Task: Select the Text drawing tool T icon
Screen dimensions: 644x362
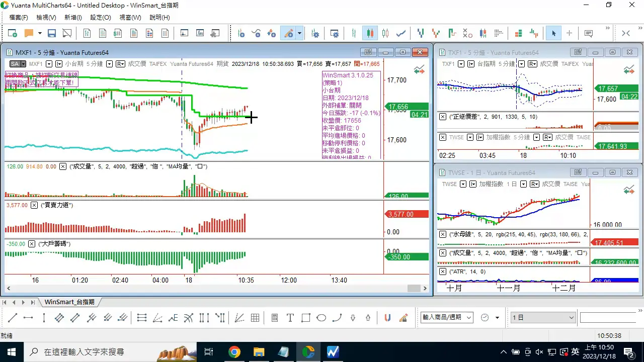Action: click(x=290, y=318)
